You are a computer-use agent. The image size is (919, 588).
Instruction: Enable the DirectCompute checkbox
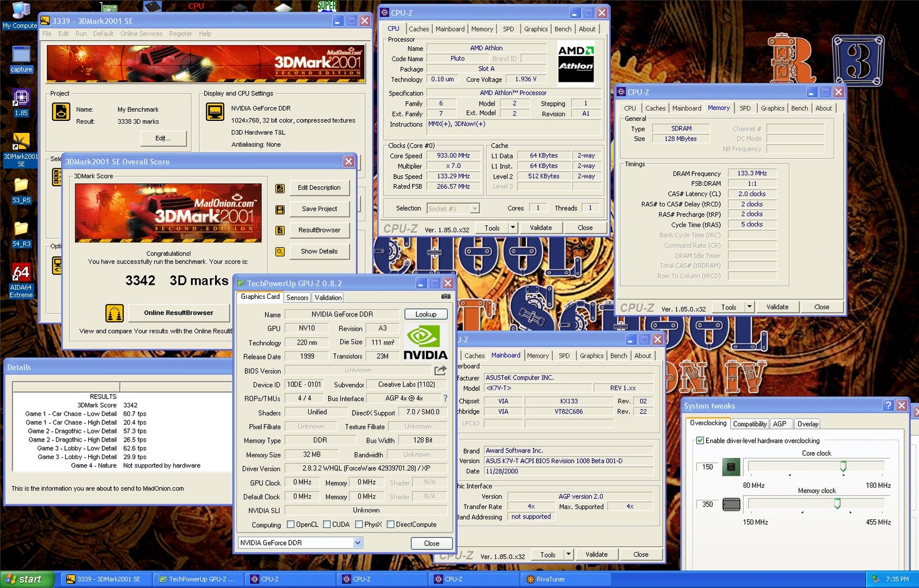[390, 524]
